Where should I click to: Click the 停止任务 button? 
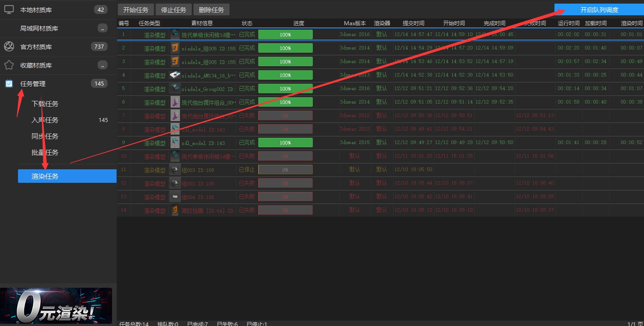[x=174, y=9]
